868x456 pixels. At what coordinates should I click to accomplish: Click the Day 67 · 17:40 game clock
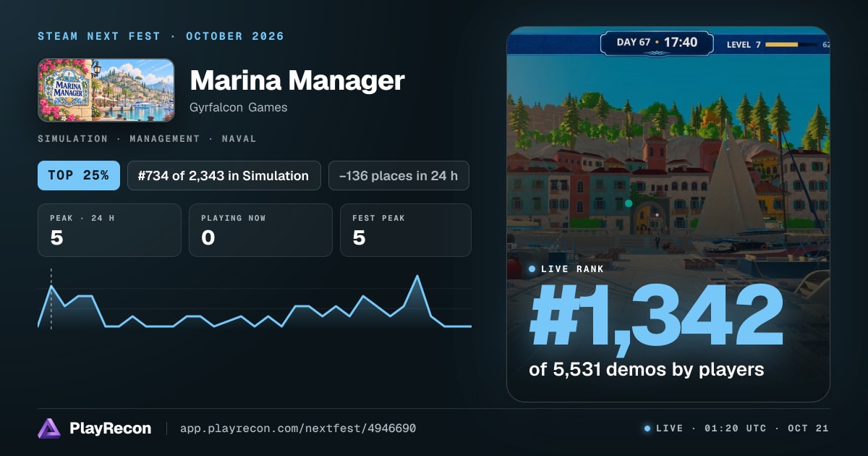click(x=657, y=43)
